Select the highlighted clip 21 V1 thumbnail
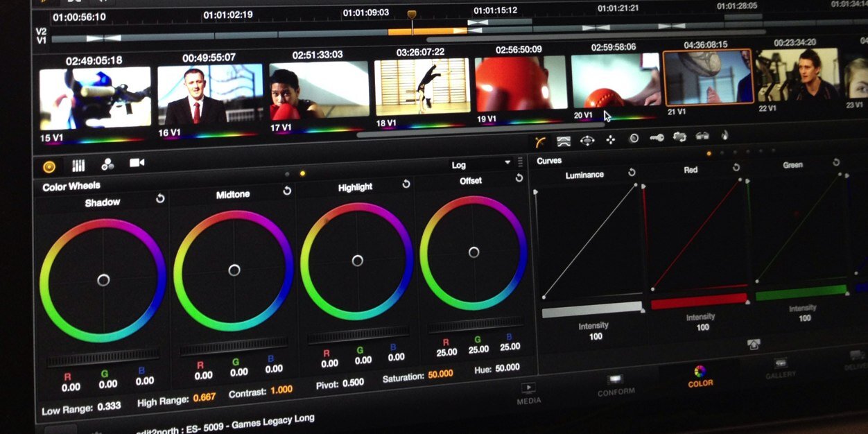This screenshot has width=868, height=434. point(708,77)
